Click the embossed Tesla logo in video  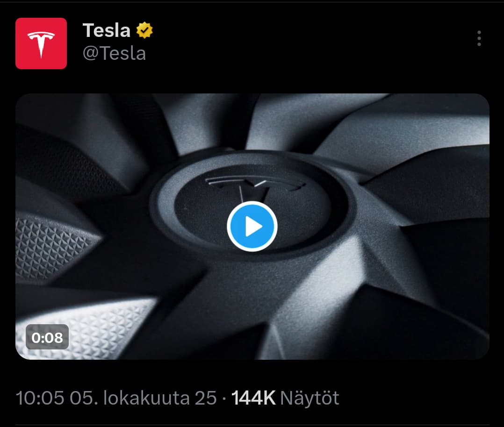pos(256,188)
